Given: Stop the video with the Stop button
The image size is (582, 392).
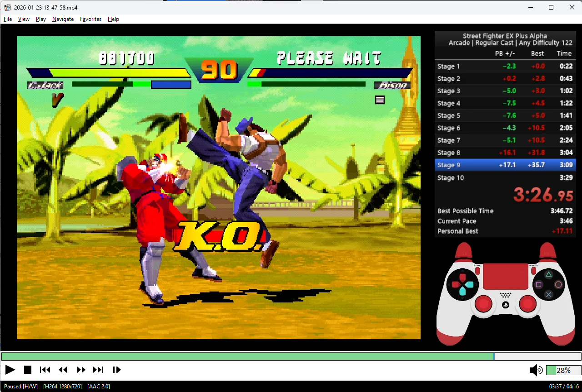Looking at the screenshot, I should [28, 370].
